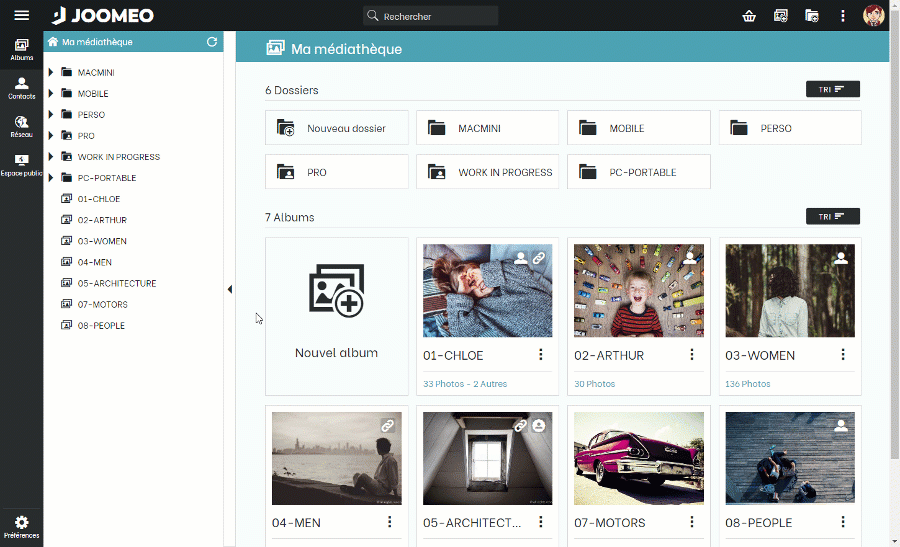Open the TRI sort menu for Dossiers
900x547 pixels.
(832, 90)
